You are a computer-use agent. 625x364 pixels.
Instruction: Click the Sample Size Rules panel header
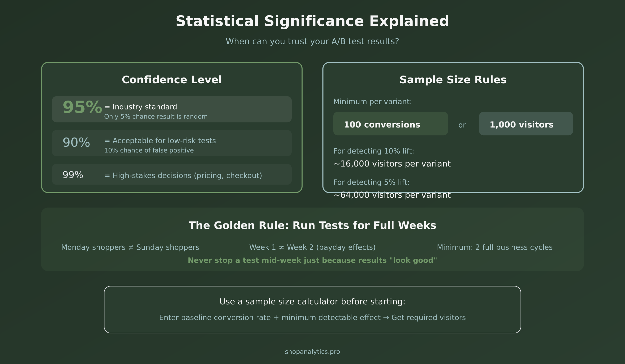(453, 80)
